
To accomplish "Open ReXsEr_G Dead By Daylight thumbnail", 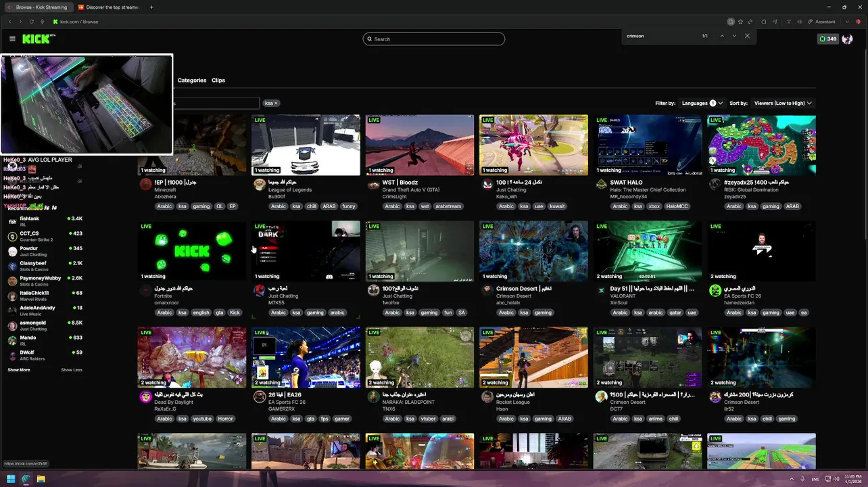I will tap(192, 357).
